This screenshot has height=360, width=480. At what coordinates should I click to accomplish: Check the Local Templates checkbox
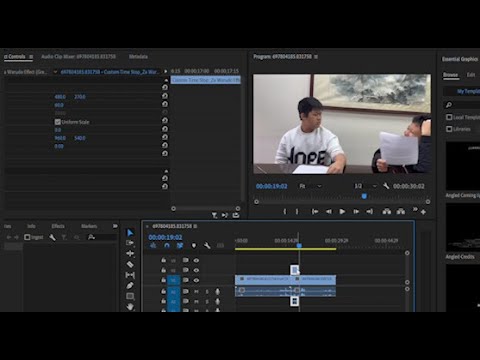coord(449,117)
